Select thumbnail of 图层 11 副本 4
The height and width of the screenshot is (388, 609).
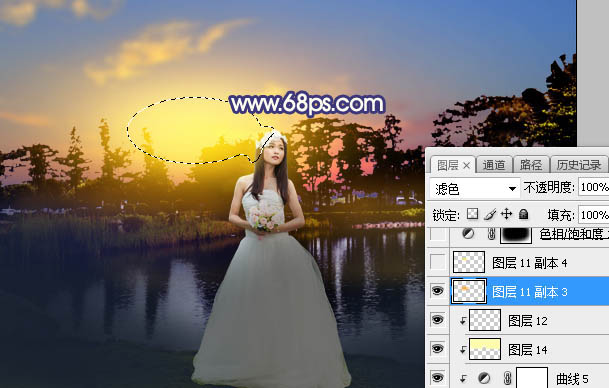coord(469,262)
